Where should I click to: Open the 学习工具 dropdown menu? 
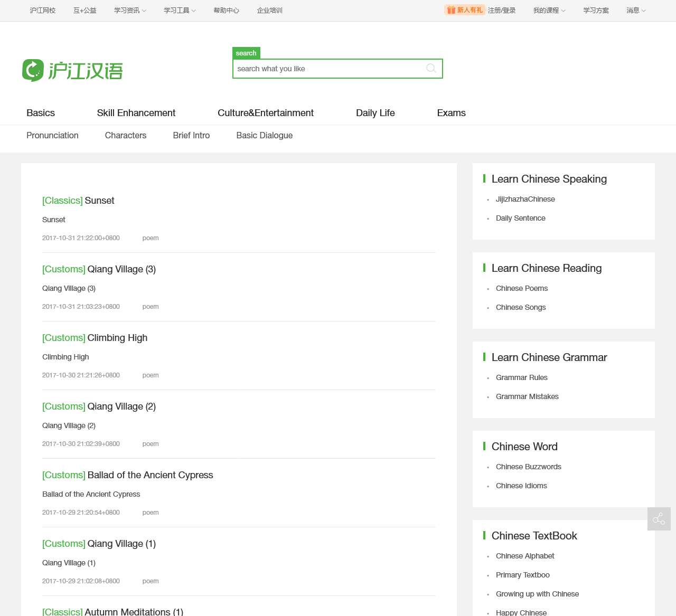coord(176,10)
